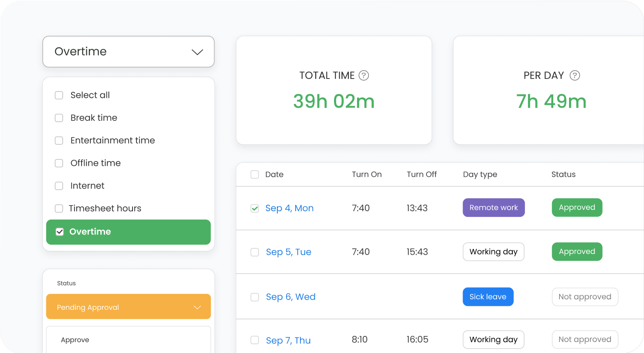Check the Select all checkbox
Viewport: 644px width, 353px height.
click(59, 95)
